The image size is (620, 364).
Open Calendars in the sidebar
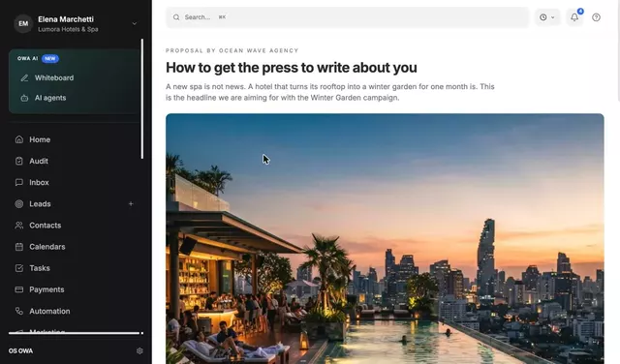47,247
